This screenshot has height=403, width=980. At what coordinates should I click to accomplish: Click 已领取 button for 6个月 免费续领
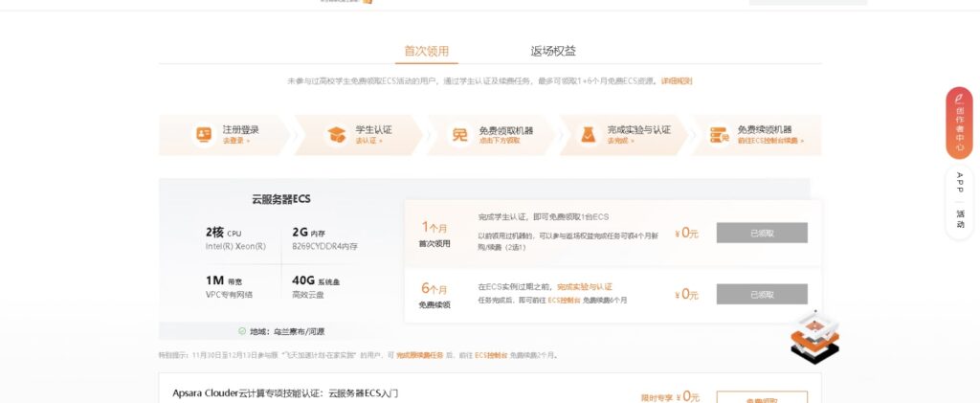(762, 294)
